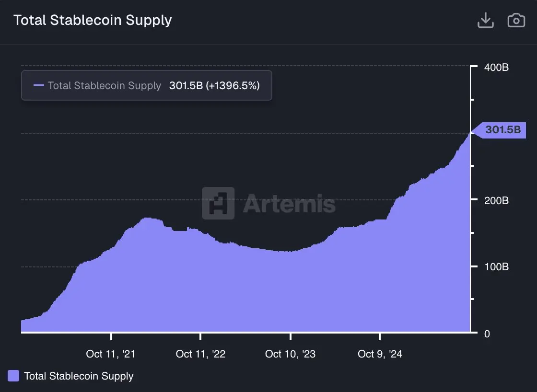Click the camera screenshot icon

[516, 21]
